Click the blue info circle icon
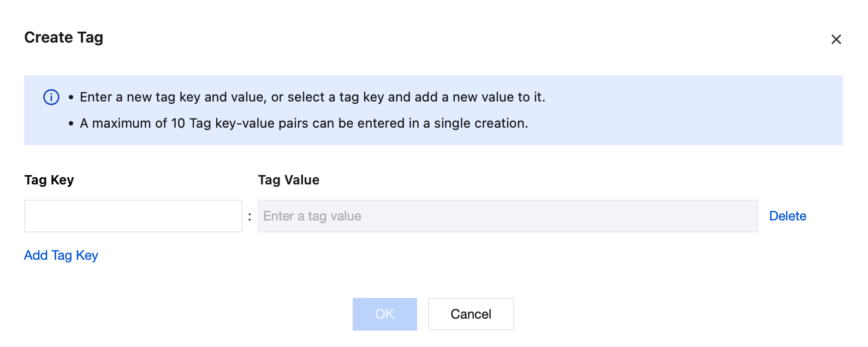Screen dimensions: 868x347 pos(51,97)
